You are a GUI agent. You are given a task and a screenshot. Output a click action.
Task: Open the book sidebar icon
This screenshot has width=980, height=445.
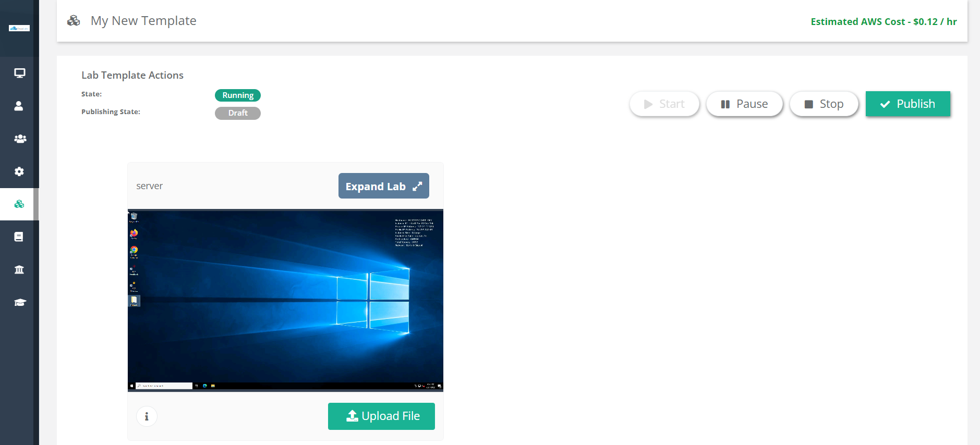(x=19, y=237)
